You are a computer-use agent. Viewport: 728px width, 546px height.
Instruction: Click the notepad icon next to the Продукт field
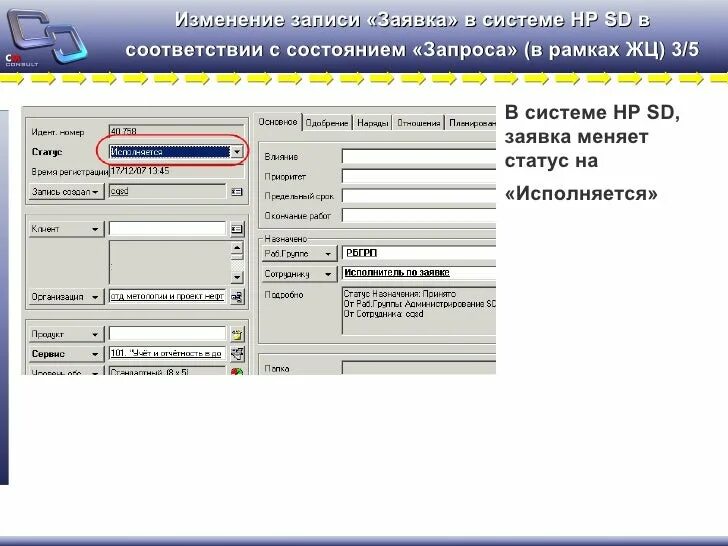237,334
